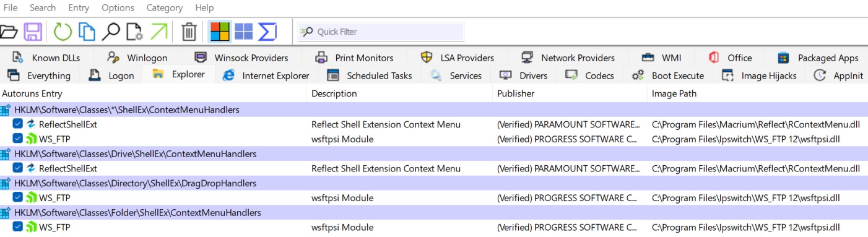Select the HKLM\Software\Classes\*\ShellEx\ContextMenuHandlers key row

pos(434,110)
